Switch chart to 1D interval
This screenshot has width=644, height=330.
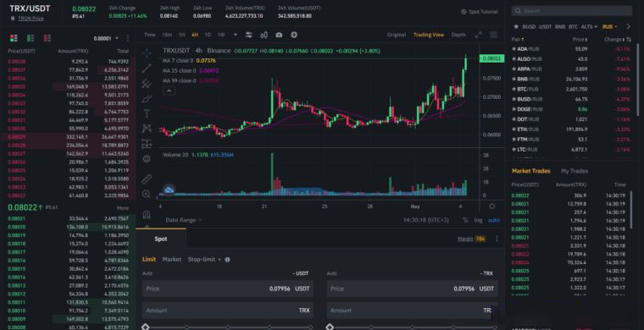(208, 35)
